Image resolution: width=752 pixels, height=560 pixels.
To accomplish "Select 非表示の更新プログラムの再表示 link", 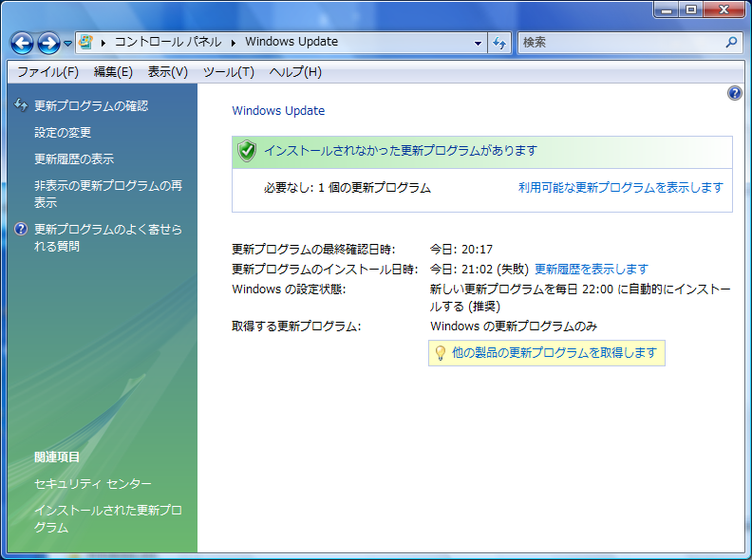I will point(108,194).
